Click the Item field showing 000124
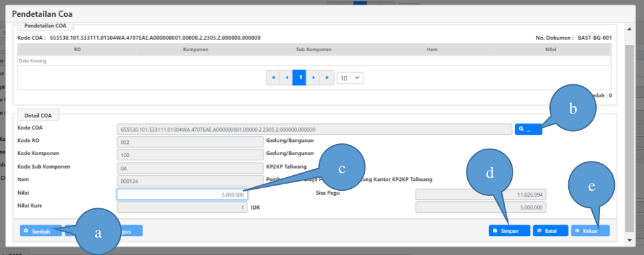 click(x=190, y=181)
